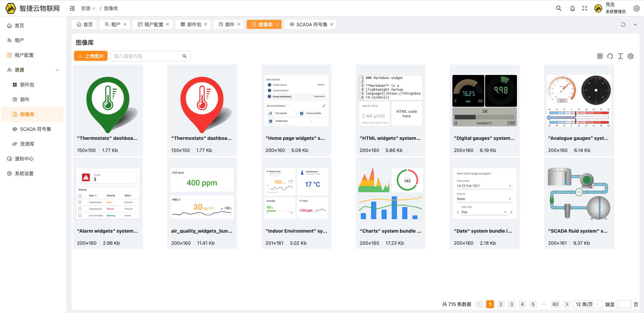Click the refresh tab icon
This screenshot has width=644, height=313.
(x=623, y=25)
